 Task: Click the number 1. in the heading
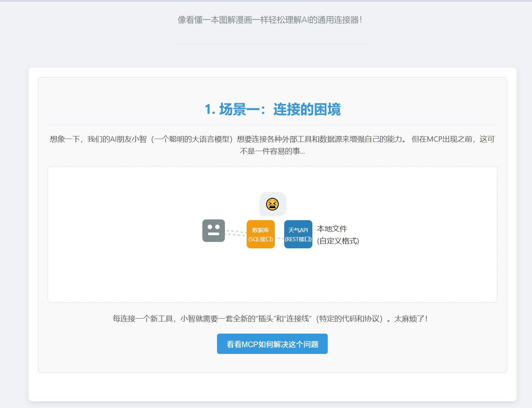click(x=210, y=109)
